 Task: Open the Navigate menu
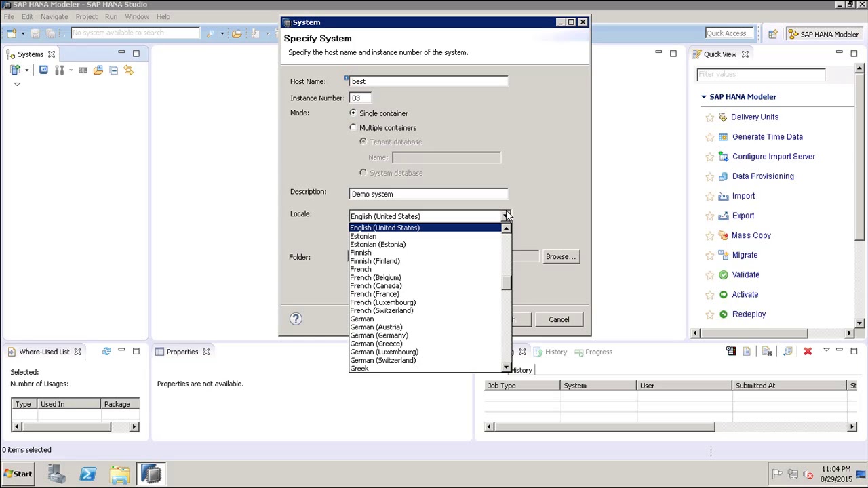click(54, 16)
